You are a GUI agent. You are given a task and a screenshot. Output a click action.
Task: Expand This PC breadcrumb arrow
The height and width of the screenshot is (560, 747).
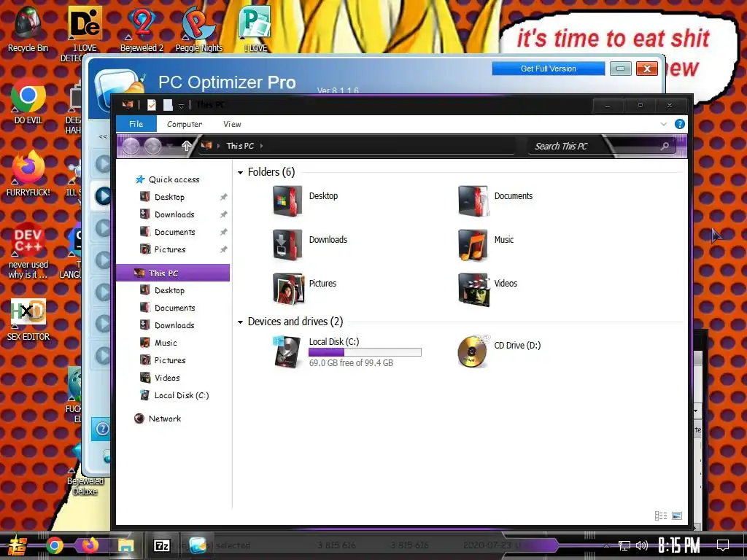(x=262, y=146)
